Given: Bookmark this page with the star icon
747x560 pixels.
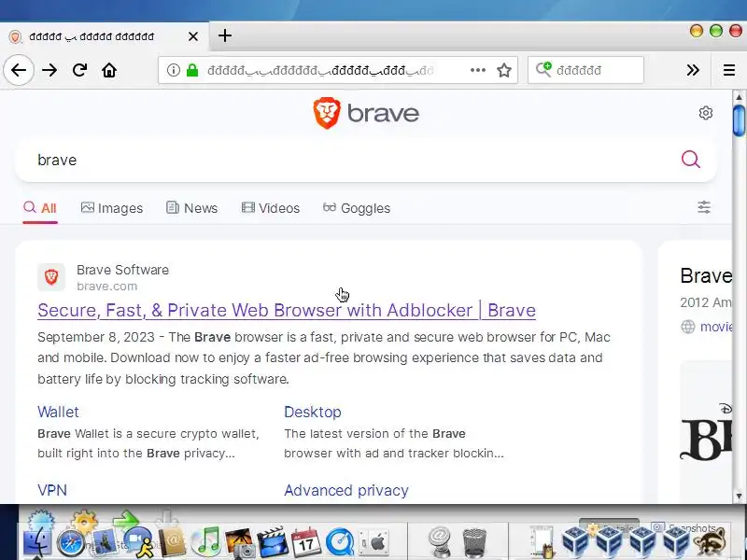Looking at the screenshot, I should pos(504,71).
